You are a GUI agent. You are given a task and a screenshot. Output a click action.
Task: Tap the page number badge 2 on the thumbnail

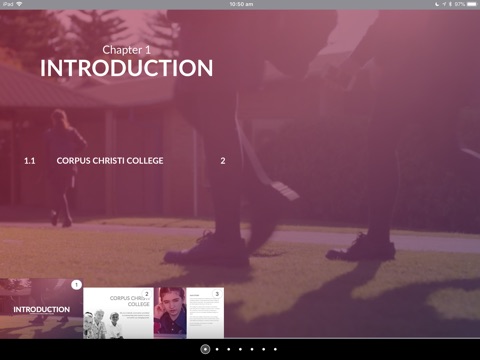[146, 294]
